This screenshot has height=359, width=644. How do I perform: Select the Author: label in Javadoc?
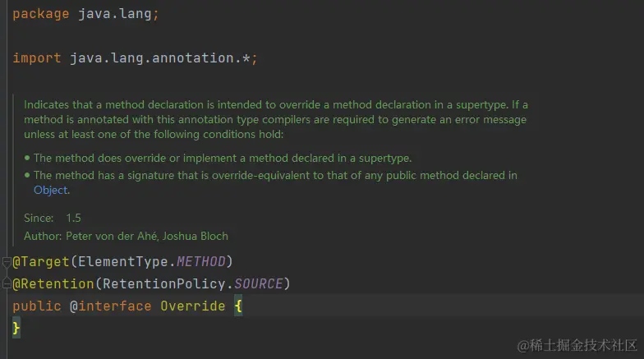click(x=43, y=237)
